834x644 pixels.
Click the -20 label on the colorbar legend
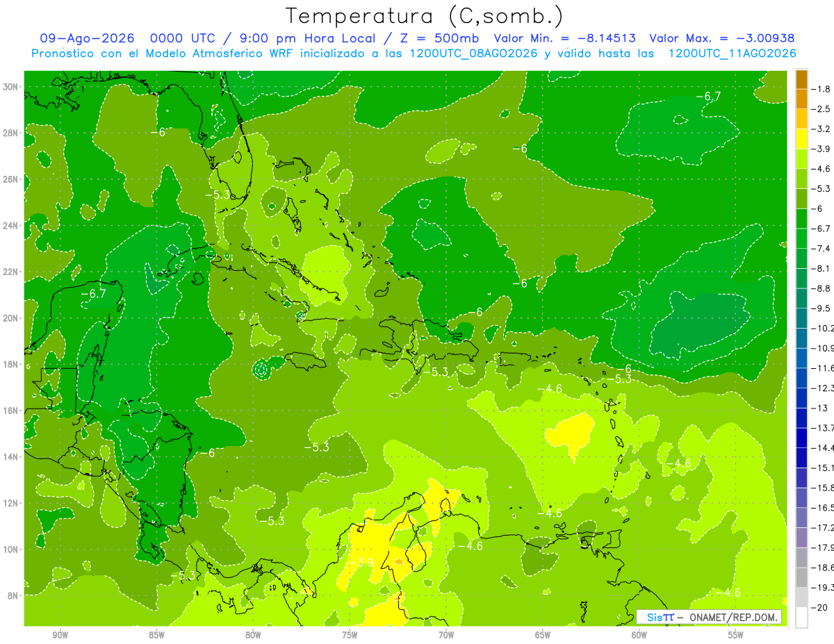(819, 607)
